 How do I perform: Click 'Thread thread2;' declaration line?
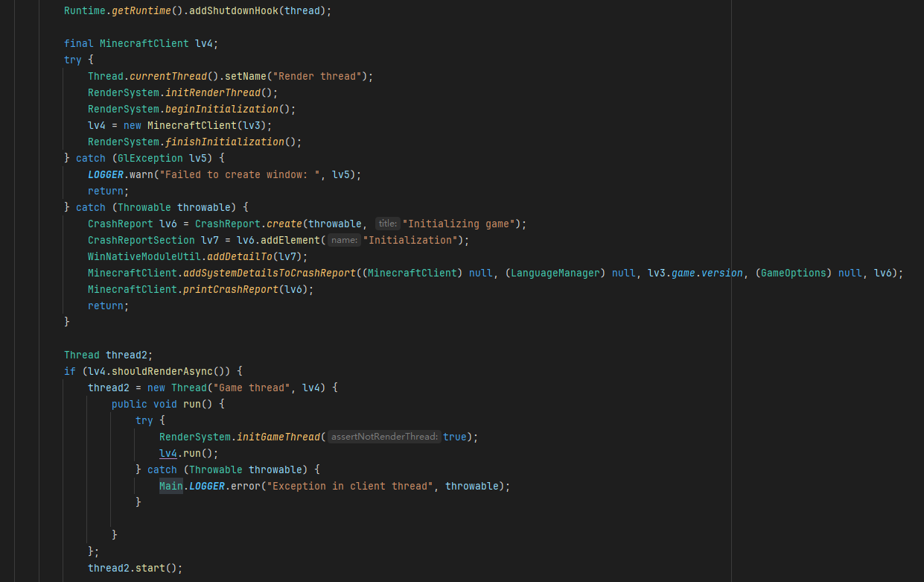(109, 355)
